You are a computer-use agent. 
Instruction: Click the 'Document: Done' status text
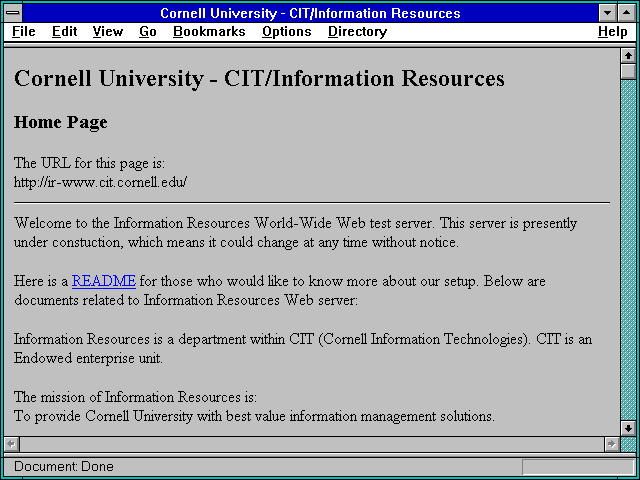click(x=64, y=467)
